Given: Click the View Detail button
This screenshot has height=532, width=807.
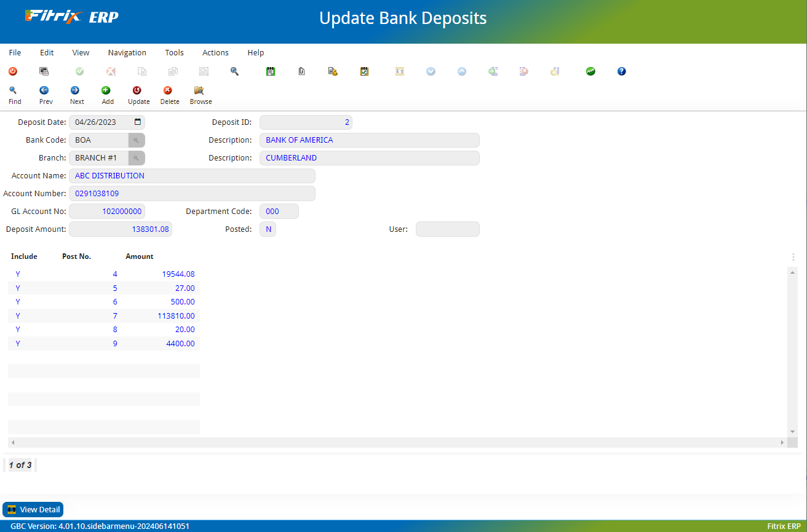Looking at the screenshot, I should tap(33, 509).
